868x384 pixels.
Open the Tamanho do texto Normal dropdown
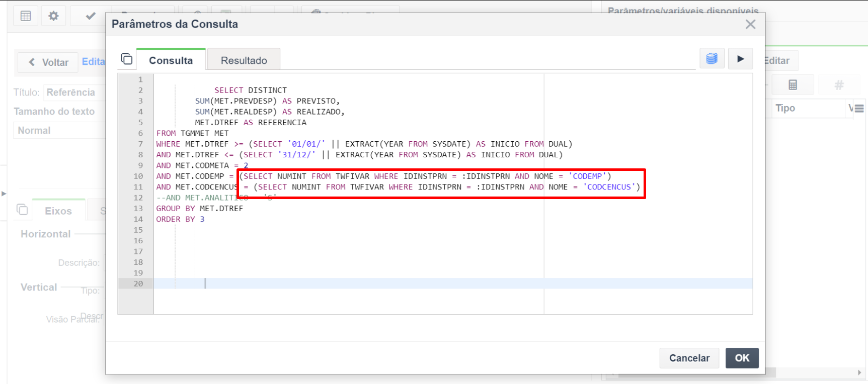pyautogui.click(x=59, y=130)
